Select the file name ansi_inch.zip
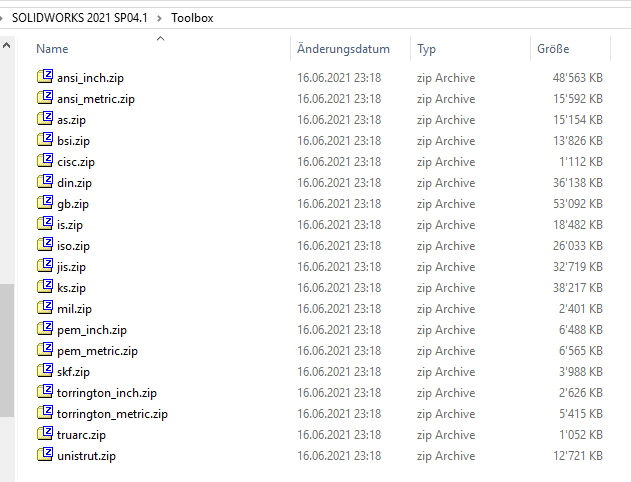This screenshot has height=482, width=631. 91,78
